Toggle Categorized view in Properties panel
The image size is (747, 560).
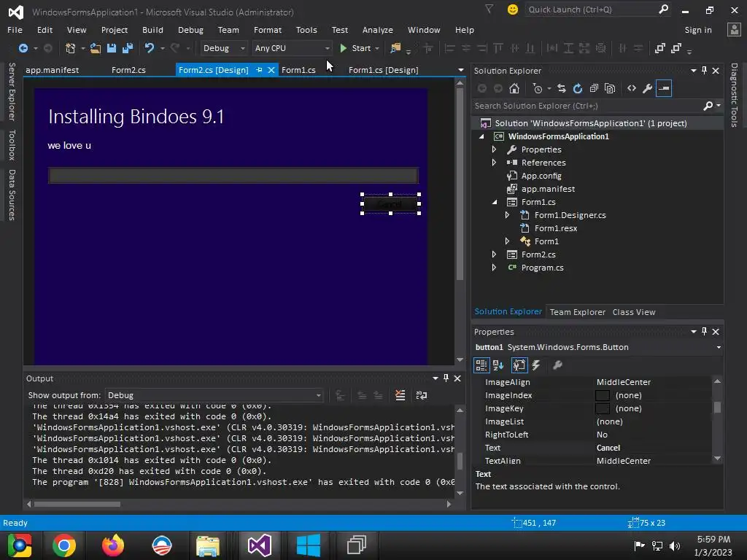point(481,365)
